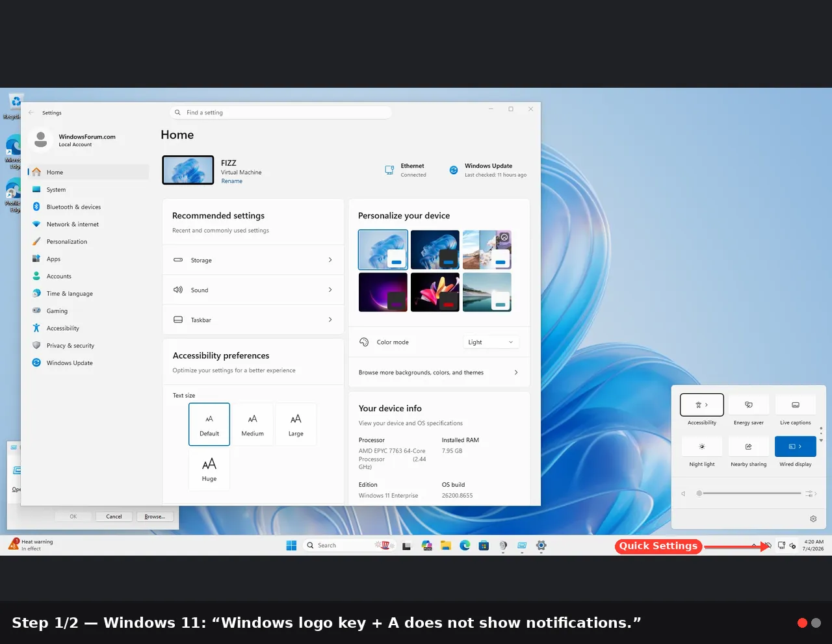832x644 pixels.
Task: Click the Quick Settings page-down arrow
Action: tap(821, 441)
